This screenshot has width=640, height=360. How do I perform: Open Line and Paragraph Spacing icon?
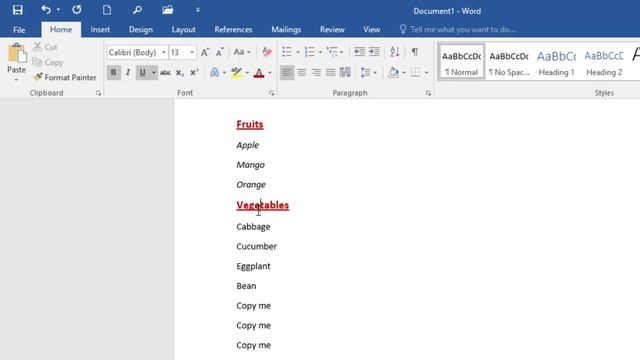tap(365, 73)
